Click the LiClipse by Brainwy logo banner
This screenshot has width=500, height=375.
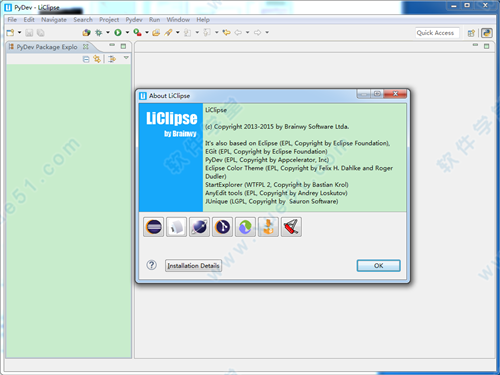pyautogui.click(x=171, y=157)
